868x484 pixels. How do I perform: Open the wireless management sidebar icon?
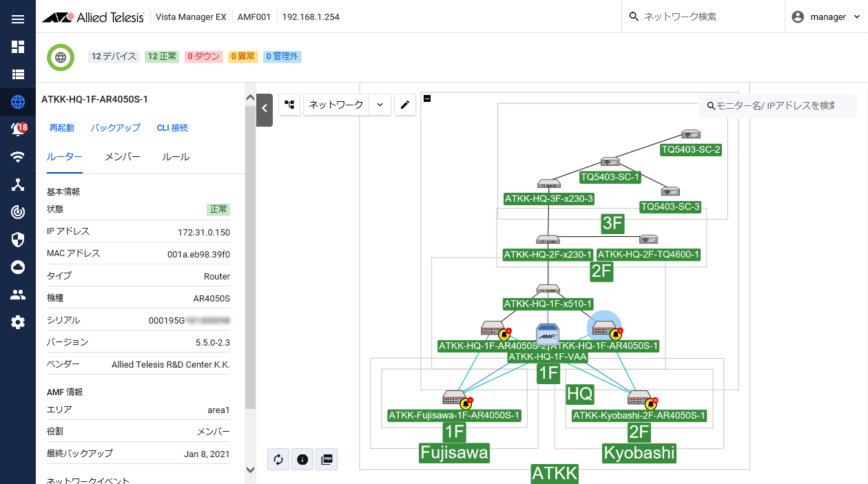point(18,157)
